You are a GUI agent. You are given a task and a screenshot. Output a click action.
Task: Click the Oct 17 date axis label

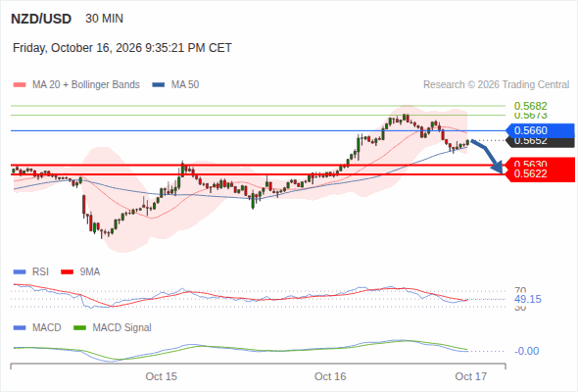coord(471,376)
